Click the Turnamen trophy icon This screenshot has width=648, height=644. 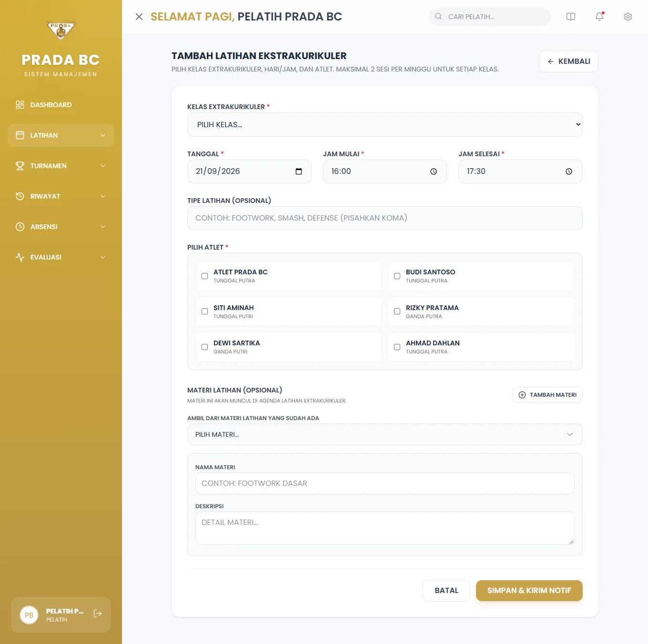pos(20,166)
